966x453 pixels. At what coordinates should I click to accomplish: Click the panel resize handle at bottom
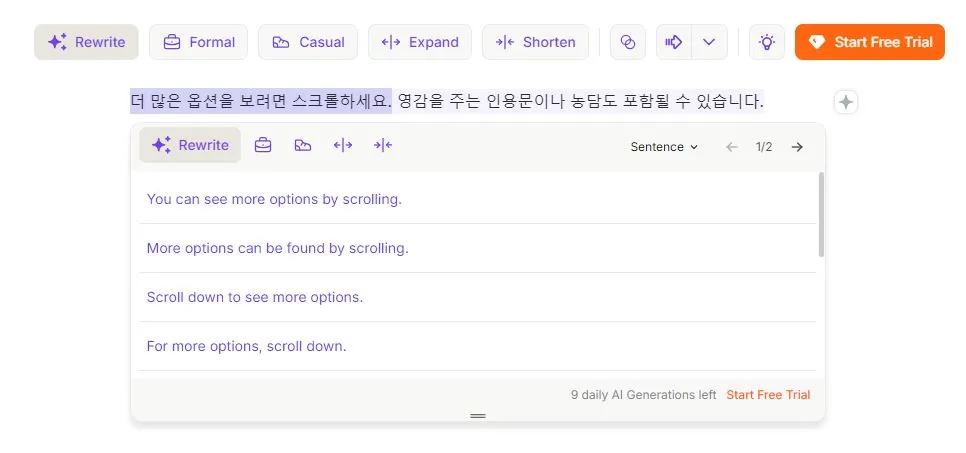tap(478, 416)
